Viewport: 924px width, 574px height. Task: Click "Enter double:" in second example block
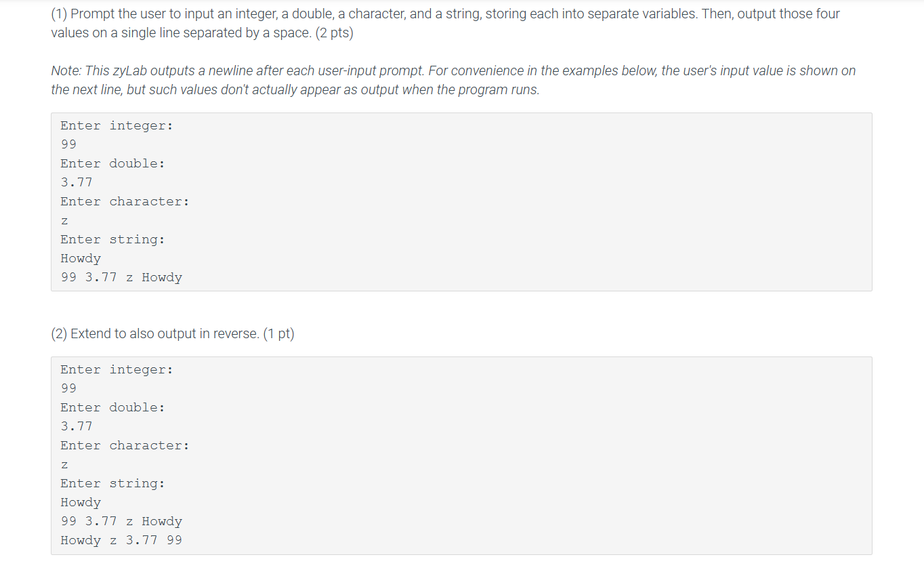[112, 407]
